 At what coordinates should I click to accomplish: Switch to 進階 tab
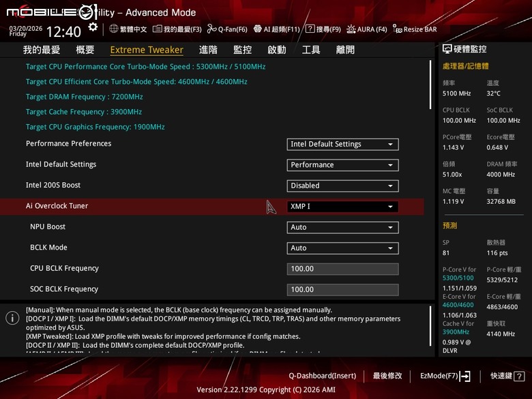click(208, 50)
